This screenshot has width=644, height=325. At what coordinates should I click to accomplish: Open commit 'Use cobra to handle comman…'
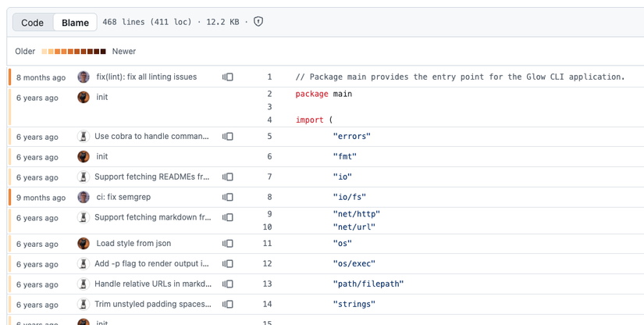(151, 137)
